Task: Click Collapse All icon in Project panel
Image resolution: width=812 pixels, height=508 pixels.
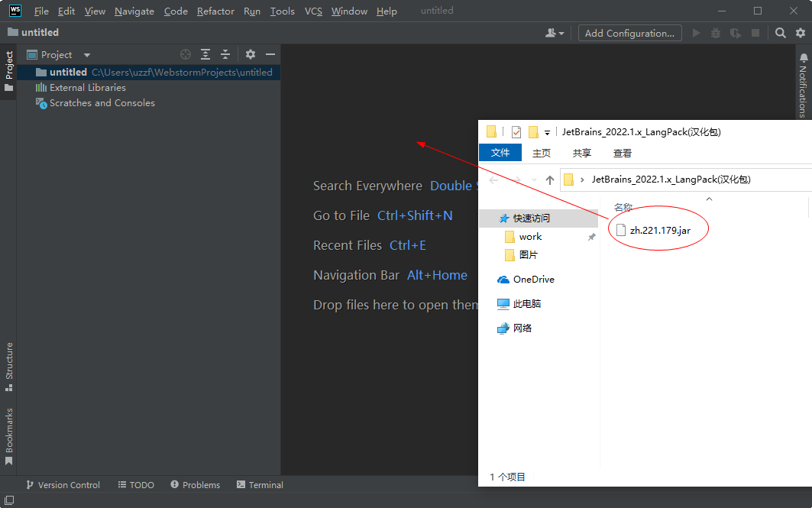Action: [x=225, y=53]
